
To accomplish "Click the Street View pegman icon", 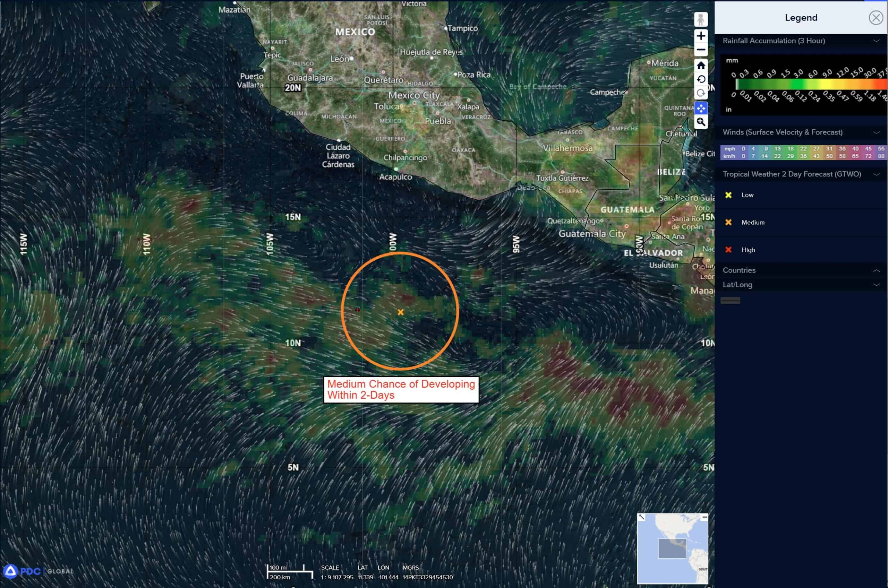I will point(700,19).
